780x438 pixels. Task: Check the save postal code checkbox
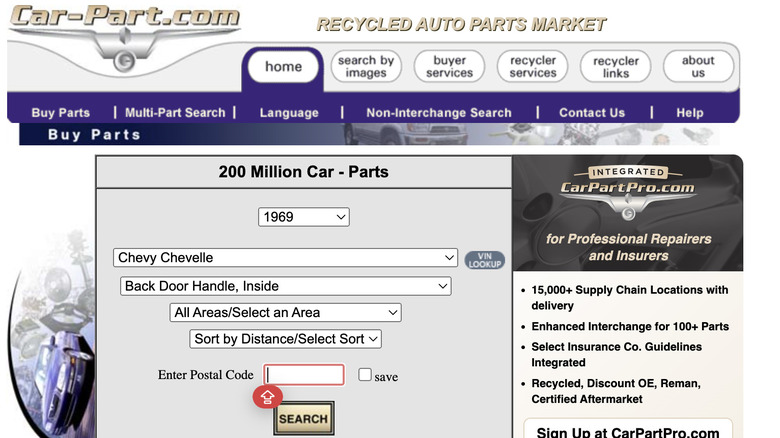[x=365, y=375]
